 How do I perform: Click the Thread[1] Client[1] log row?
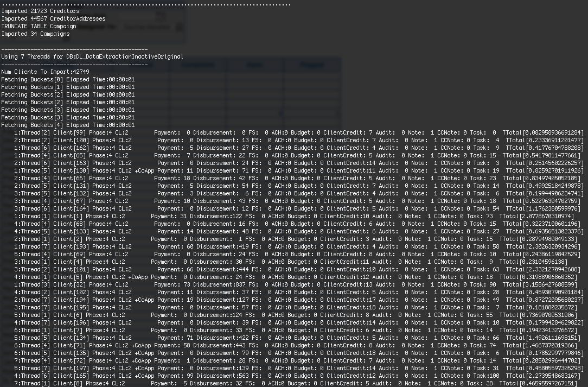tap(295, 216)
